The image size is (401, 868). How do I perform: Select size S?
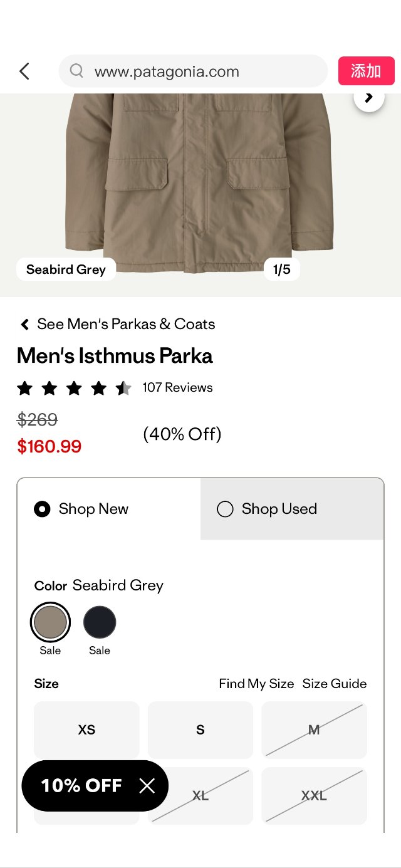coord(200,729)
